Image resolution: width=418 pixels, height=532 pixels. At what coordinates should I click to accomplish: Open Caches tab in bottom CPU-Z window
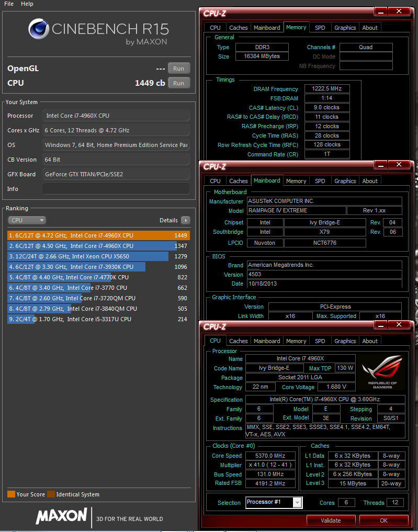pyautogui.click(x=239, y=341)
